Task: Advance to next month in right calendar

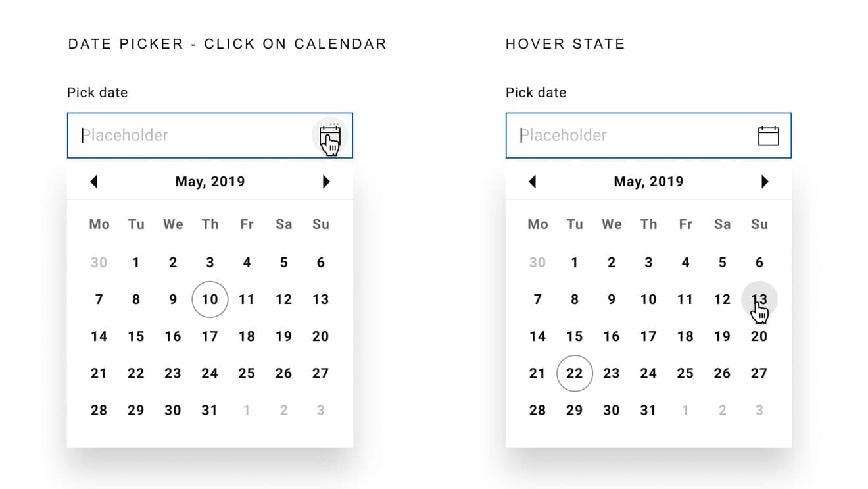Action: pos(765,182)
